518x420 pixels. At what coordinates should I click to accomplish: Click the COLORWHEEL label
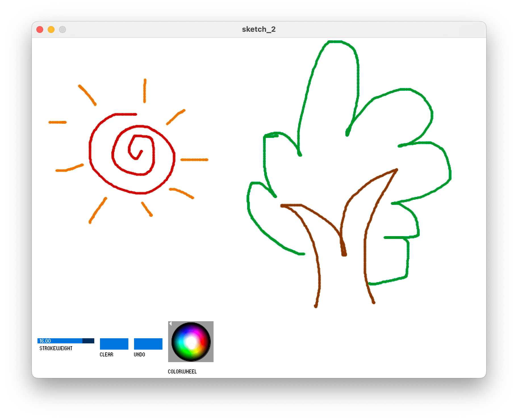(182, 371)
